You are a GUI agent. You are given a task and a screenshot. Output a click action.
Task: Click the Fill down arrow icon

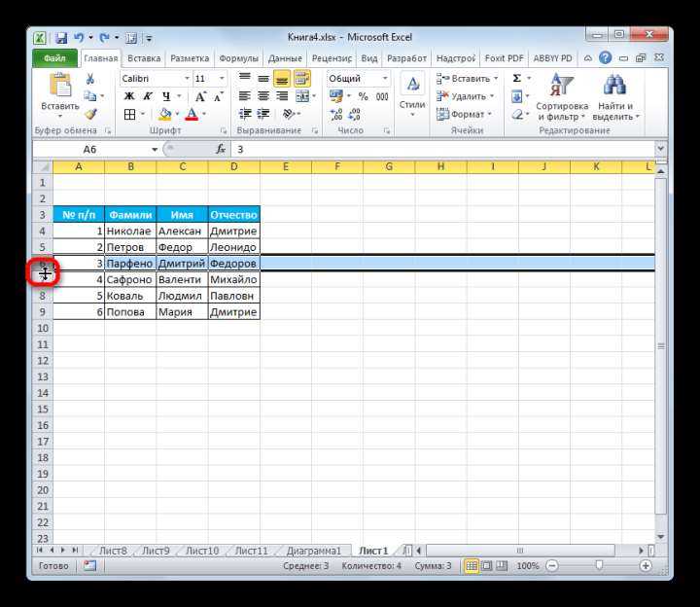[516, 96]
